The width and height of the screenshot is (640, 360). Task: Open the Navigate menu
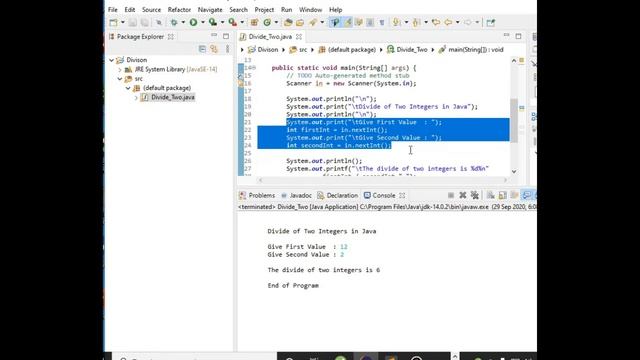click(210, 9)
